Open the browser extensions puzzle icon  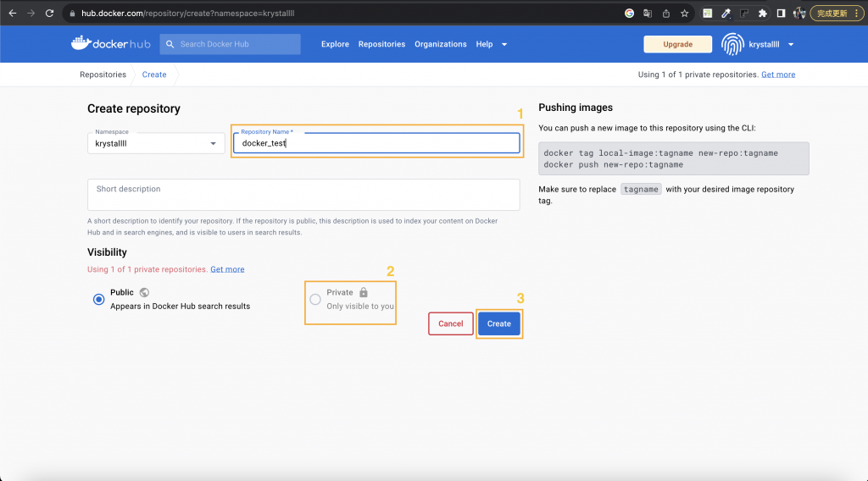[x=762, y=14]
